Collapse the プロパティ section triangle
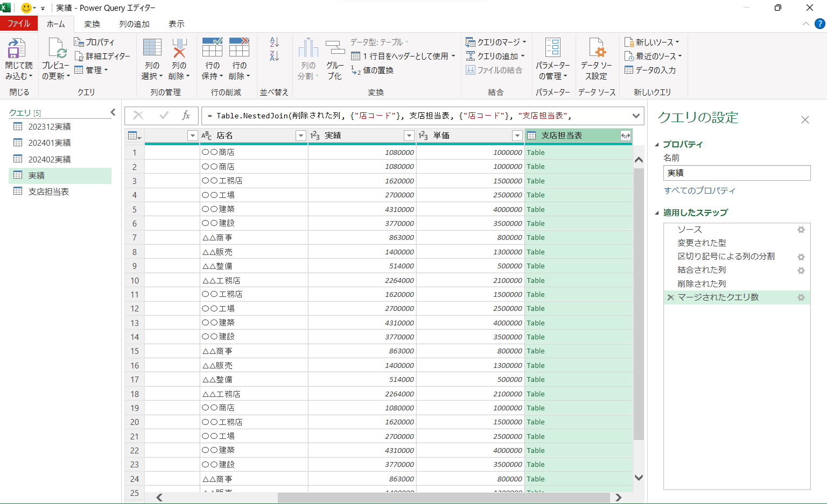Screen dimensions: 827x504 click(x=657, y=145)
